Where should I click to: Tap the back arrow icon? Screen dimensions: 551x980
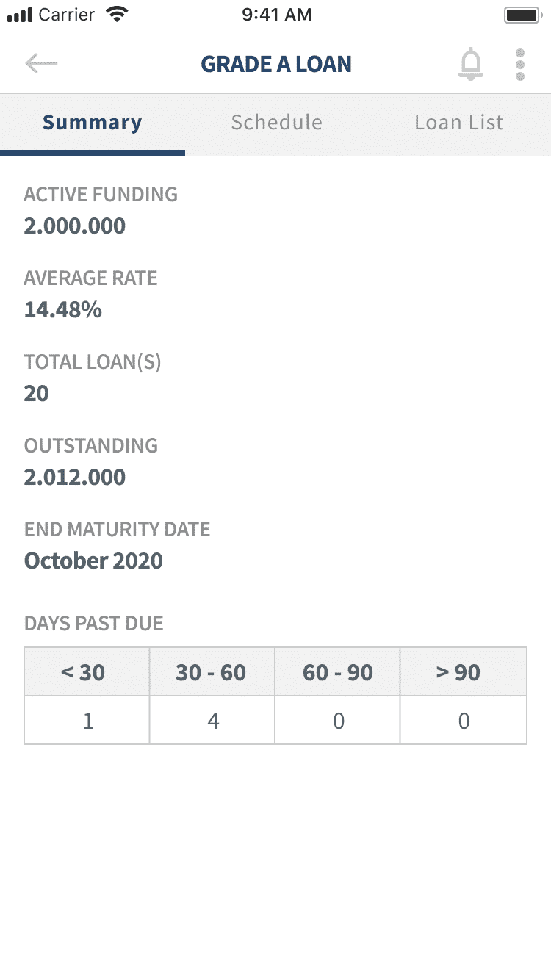coord(41,64)
